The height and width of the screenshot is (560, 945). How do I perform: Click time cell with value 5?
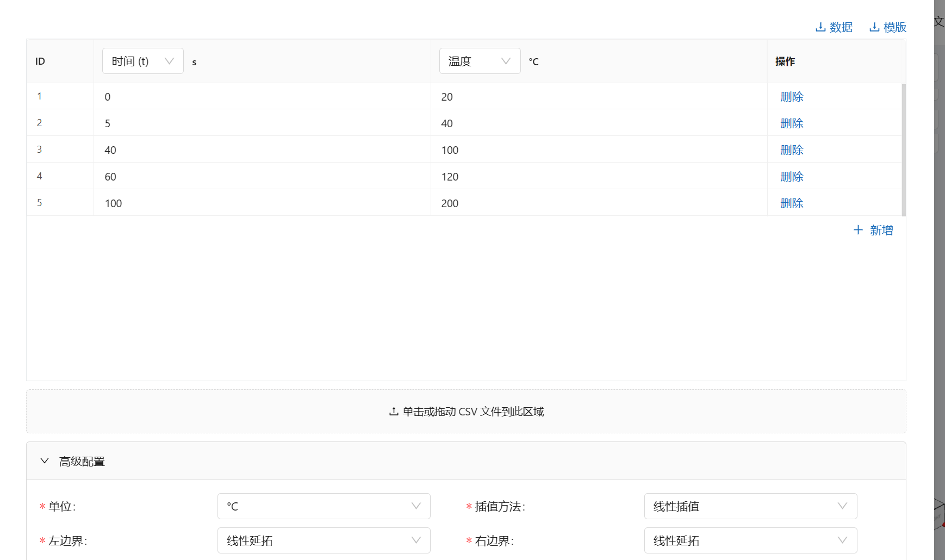point(262,123)
